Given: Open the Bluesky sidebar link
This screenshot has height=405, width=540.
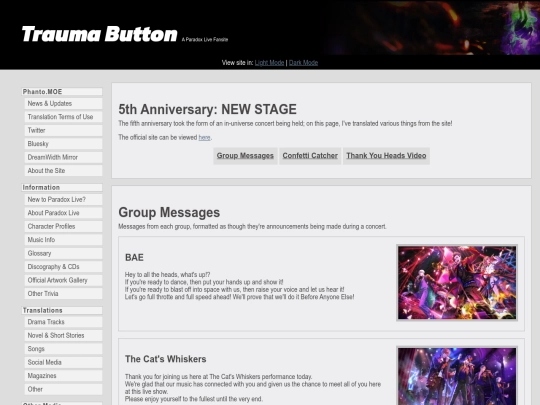Looking at the screenshot, I should pyautogui.click(x=63, y=144).
